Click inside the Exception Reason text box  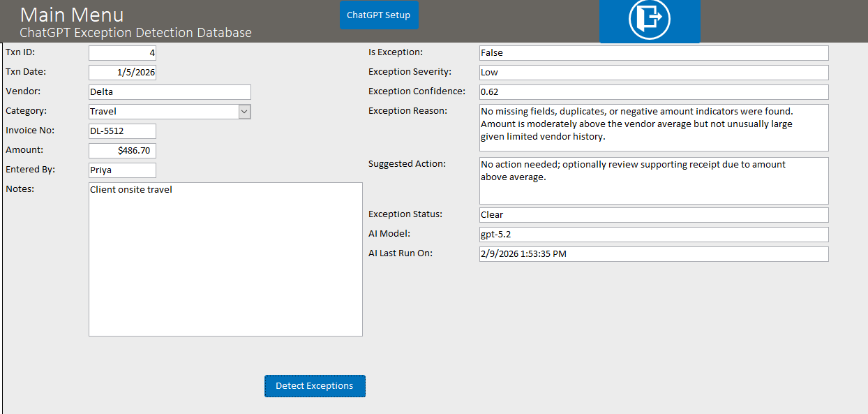[x=653, y=128]
